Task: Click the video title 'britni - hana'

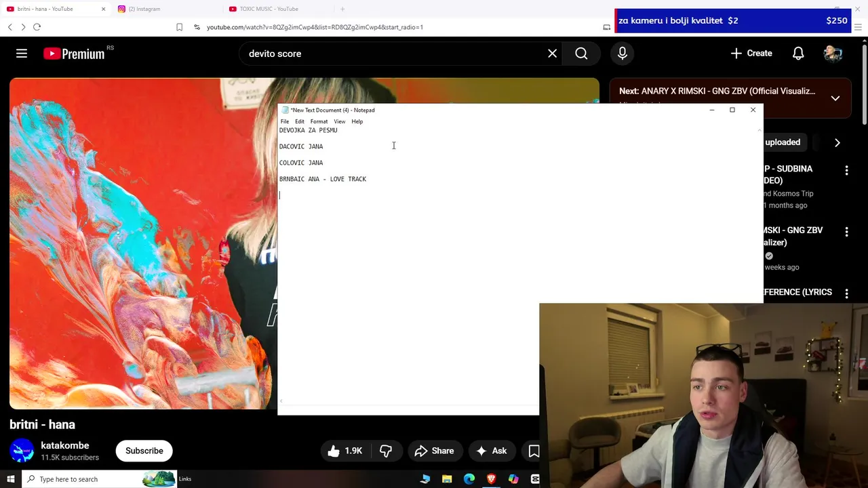Action: coord(42,425)
